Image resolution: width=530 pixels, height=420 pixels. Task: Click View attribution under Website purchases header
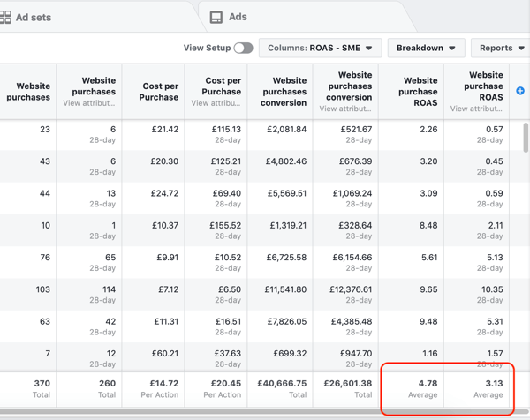pos(89,103)
